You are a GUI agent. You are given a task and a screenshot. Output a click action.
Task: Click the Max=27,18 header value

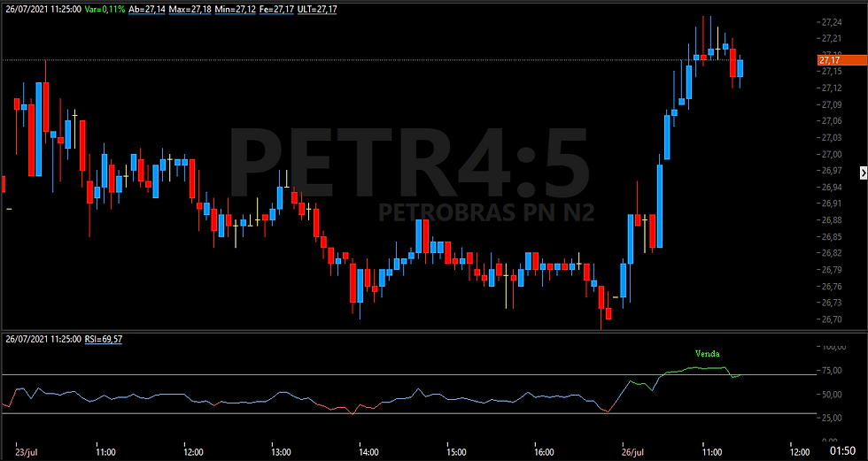tap(190, 10)
